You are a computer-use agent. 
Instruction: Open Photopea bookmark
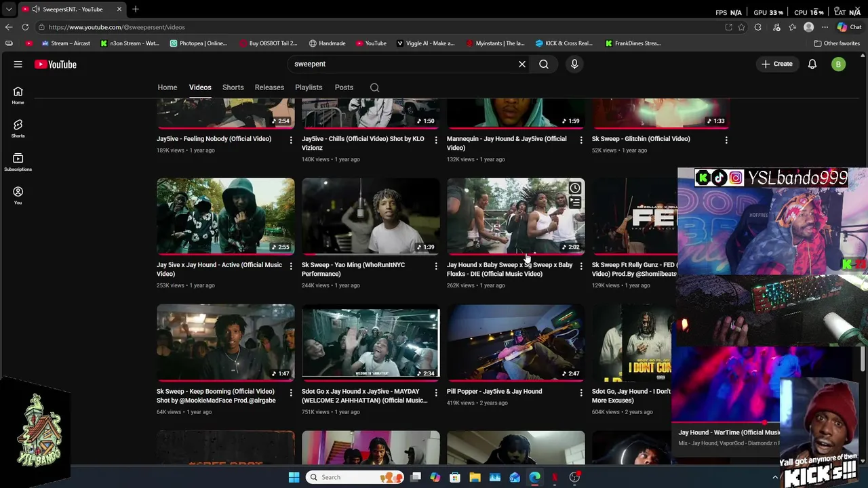click(199, 43)
